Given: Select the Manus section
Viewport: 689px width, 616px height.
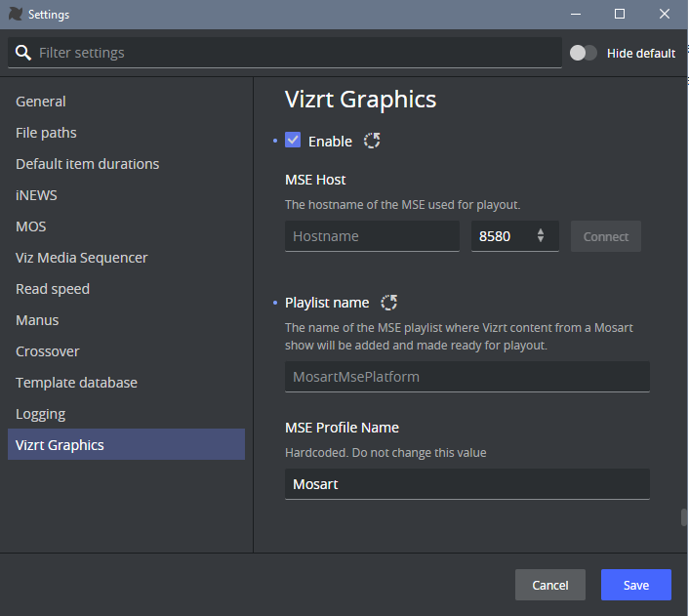Looking at the screenshot, I should (x=126, y=320).
